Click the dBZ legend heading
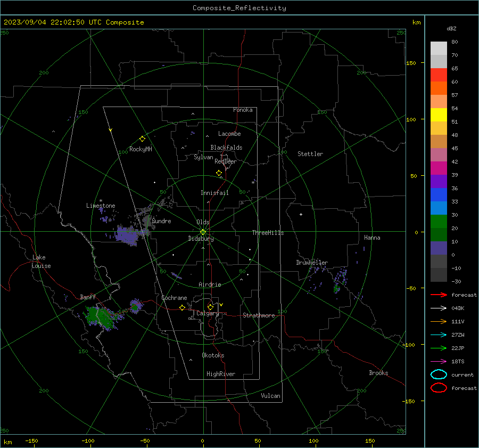 (451, 28)
